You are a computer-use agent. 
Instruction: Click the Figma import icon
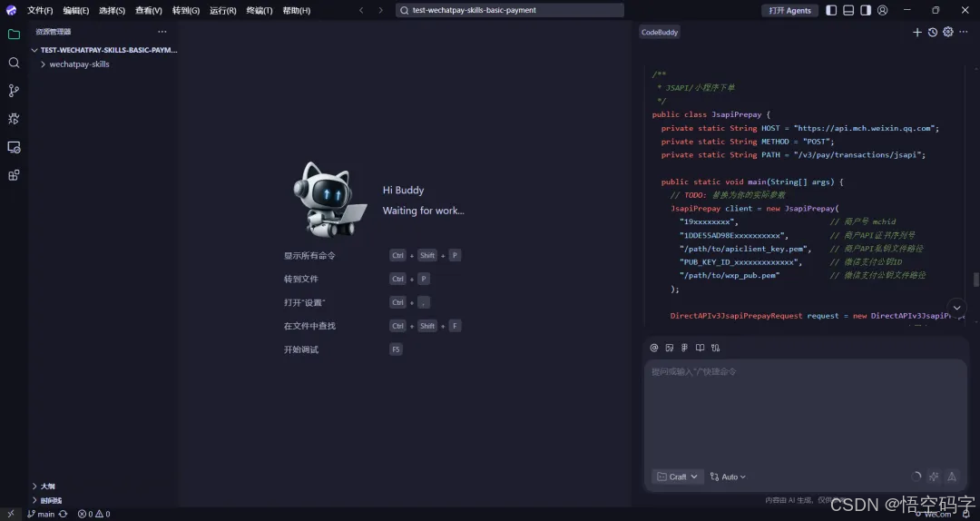pyautogui.click(x=684, y=348)
